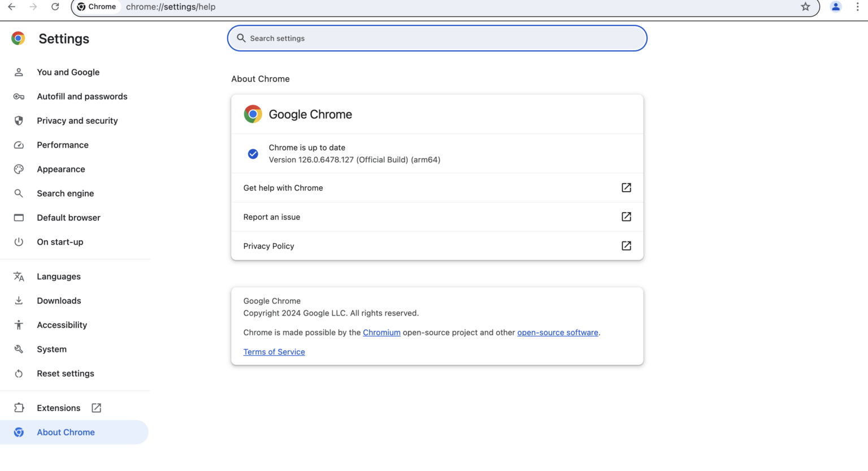Select Reset settings in the sidebar
Image resolution: width=868 pixels, height=471 pixels.
pyautogui.click(x=65, y=373)
